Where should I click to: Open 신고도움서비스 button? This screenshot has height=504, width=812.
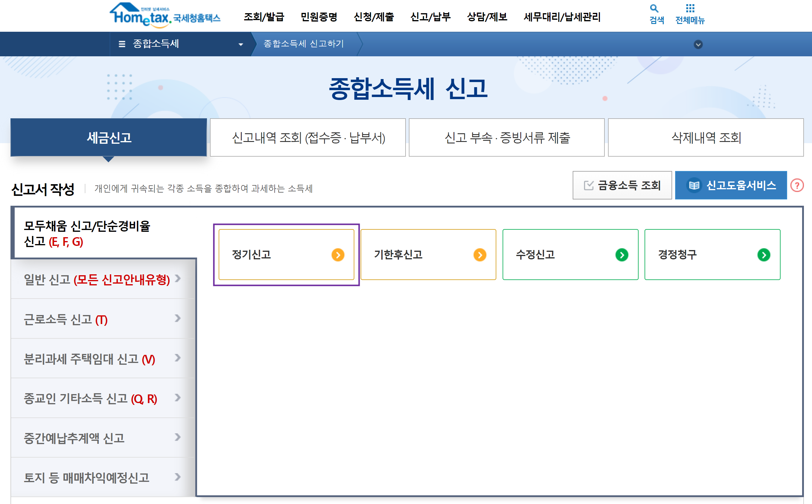pos(731,185)
